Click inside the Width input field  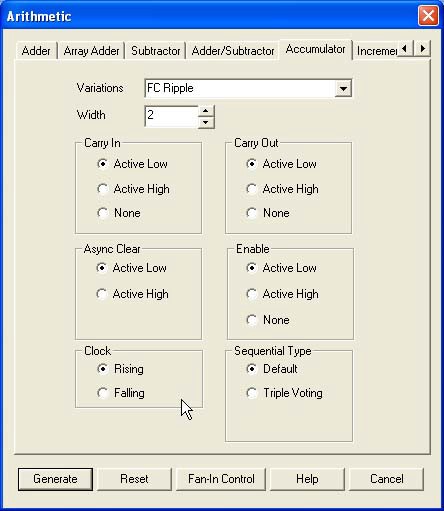click(x=172, y=116)
